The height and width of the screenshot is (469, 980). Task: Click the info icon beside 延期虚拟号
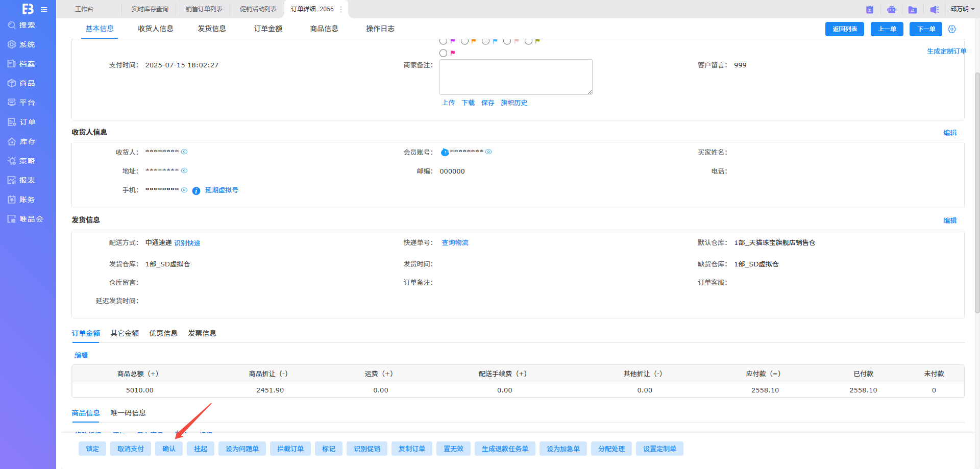click(x=196, y=191)
